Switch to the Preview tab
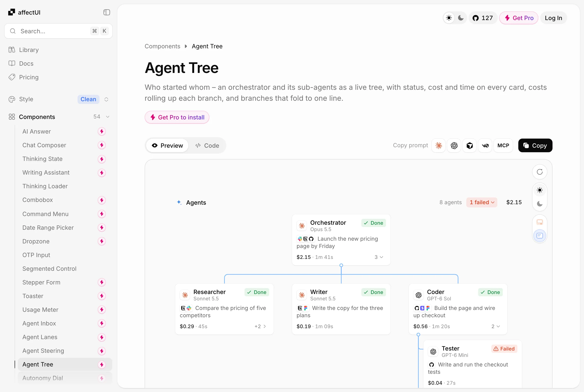 [167, 145]
